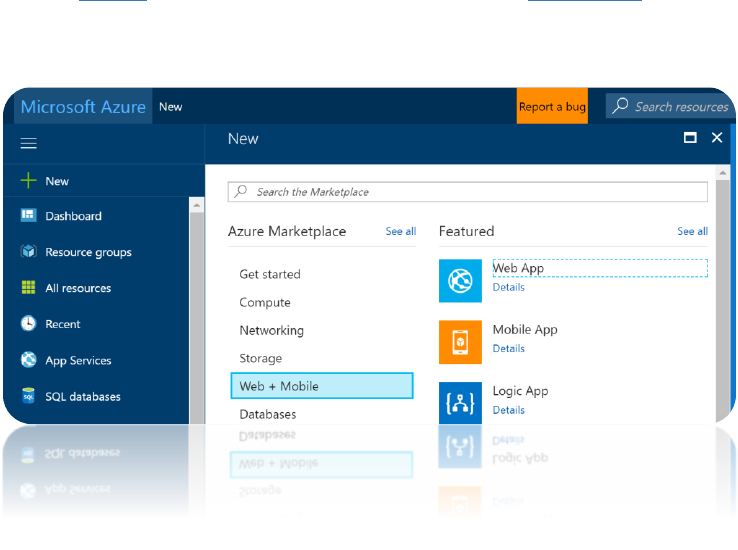The image size is (738, 550).
Task: Open Details link under Mobile App
Action: tap(508, 349)
